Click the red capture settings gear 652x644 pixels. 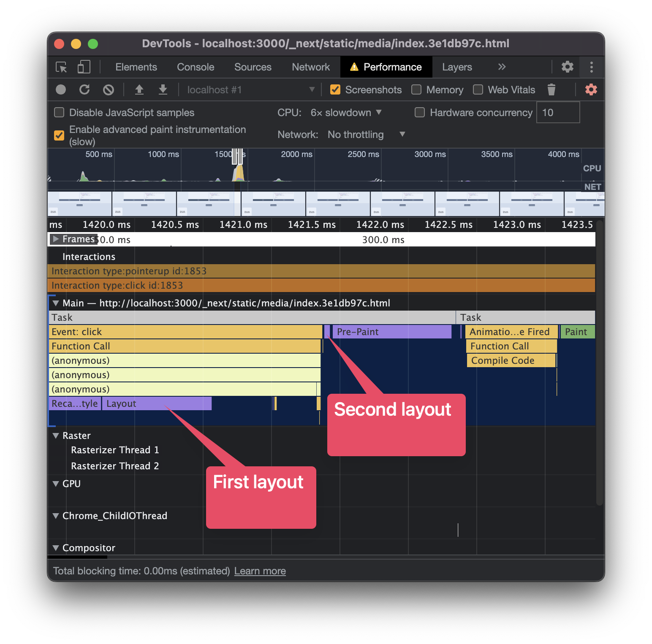click(591, 89)
